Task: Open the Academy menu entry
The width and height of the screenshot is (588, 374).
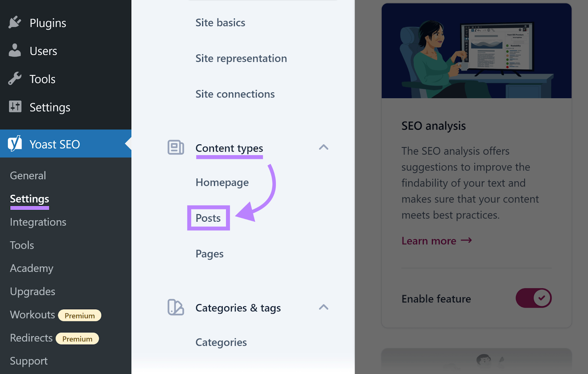Action: pos(31,268)
